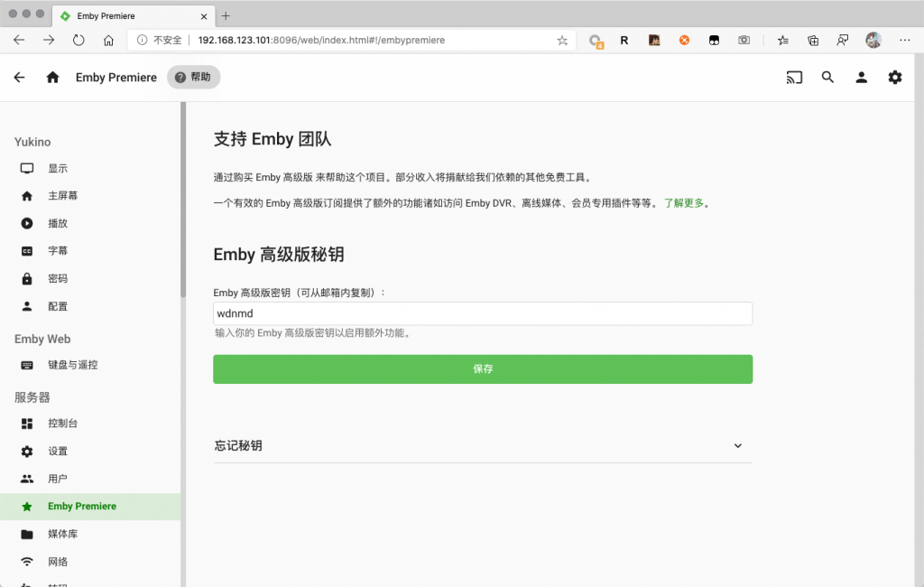Open a new browser tab
This screenshot has height=587, width=924.
226,16
